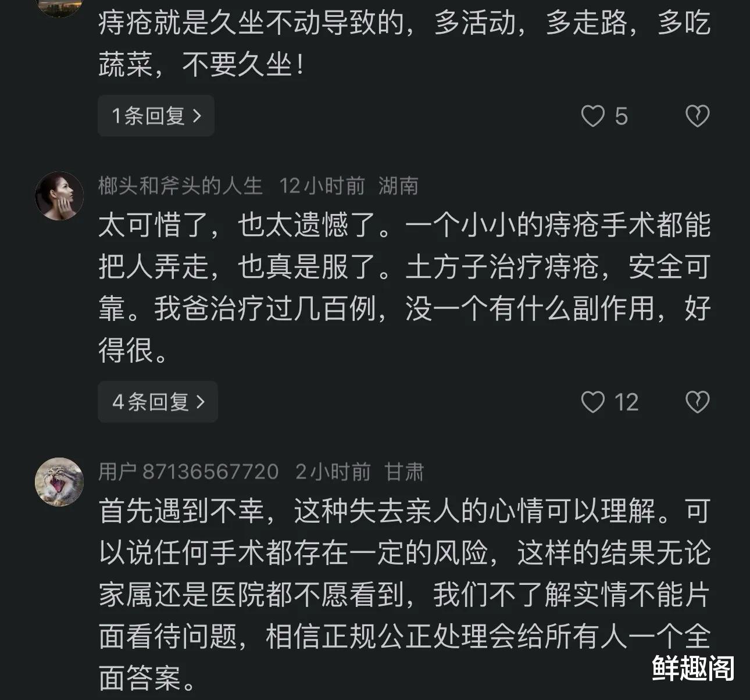Tap the 痔疮就是久坐不动 comment text
Viewport: 750px width, 700px height.
[405, 44]
